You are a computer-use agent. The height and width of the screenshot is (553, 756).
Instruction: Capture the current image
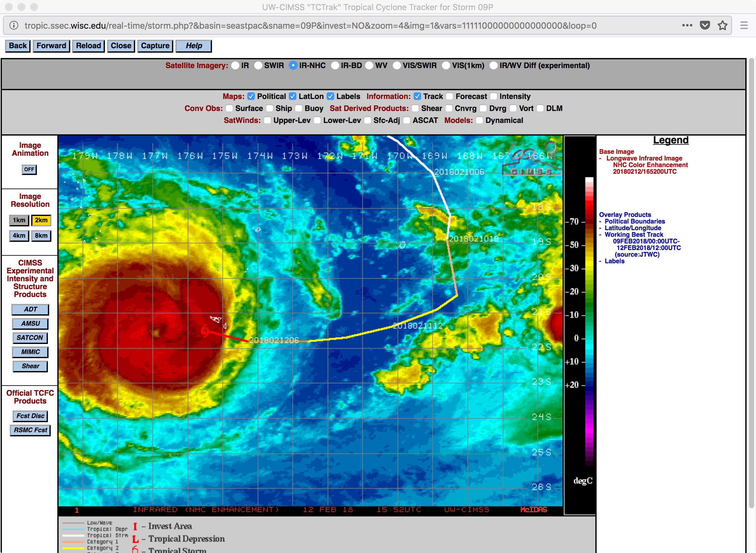tap(155, 46)
